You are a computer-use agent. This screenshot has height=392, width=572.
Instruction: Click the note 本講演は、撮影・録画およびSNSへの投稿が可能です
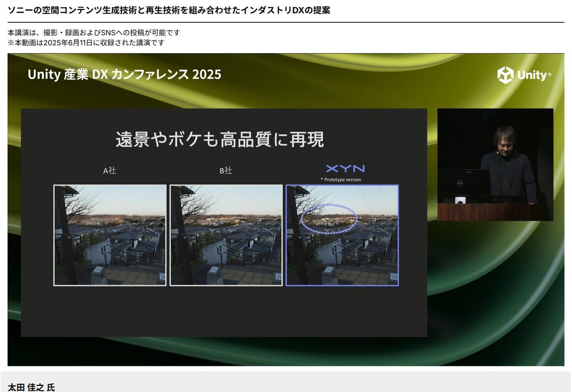[94, 33]
